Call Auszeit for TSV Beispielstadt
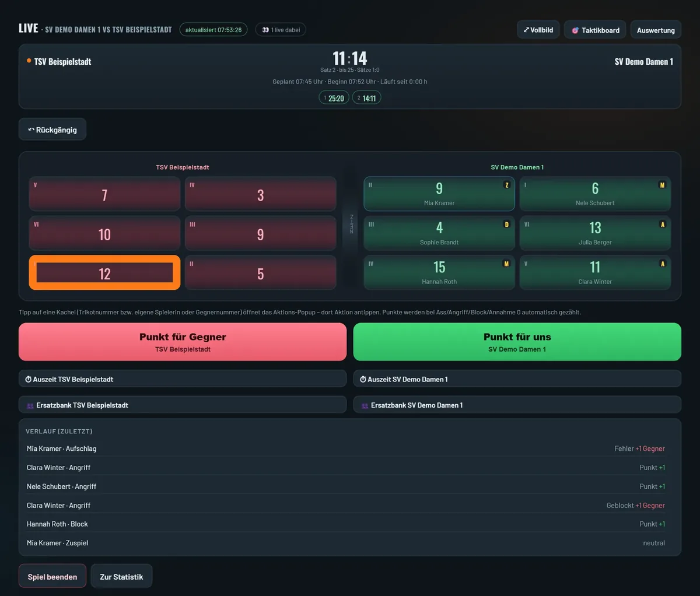 (x=183, y=378)
